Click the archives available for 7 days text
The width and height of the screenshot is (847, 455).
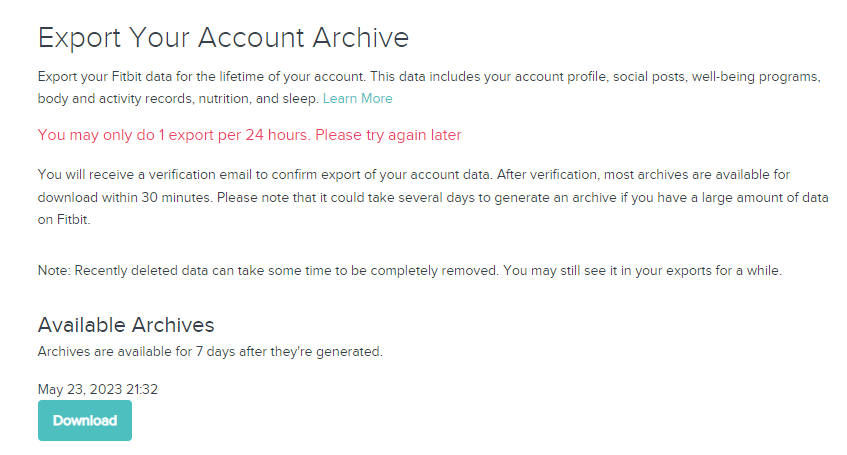click(210, 351)
